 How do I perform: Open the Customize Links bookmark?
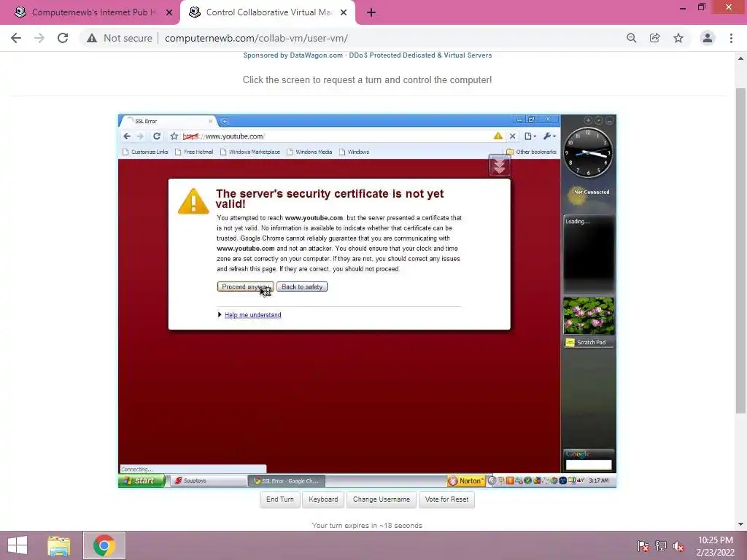pos(145,152)
